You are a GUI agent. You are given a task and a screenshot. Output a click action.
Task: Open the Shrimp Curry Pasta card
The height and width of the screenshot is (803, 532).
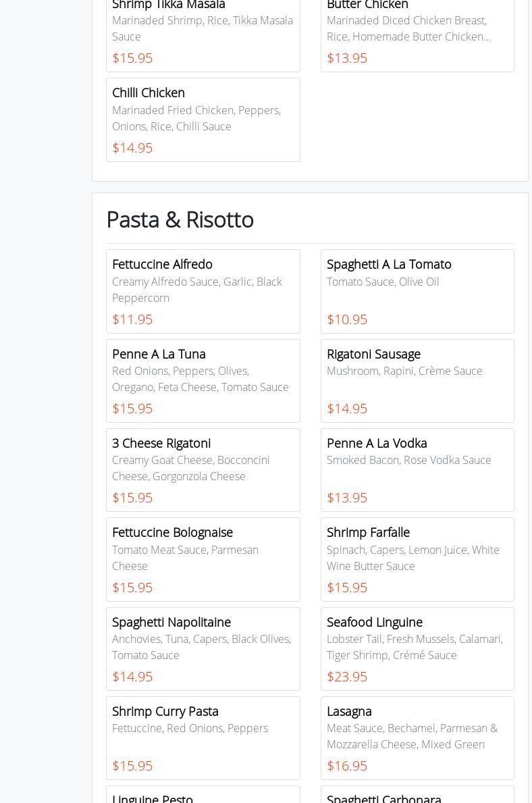click(203, 738)
